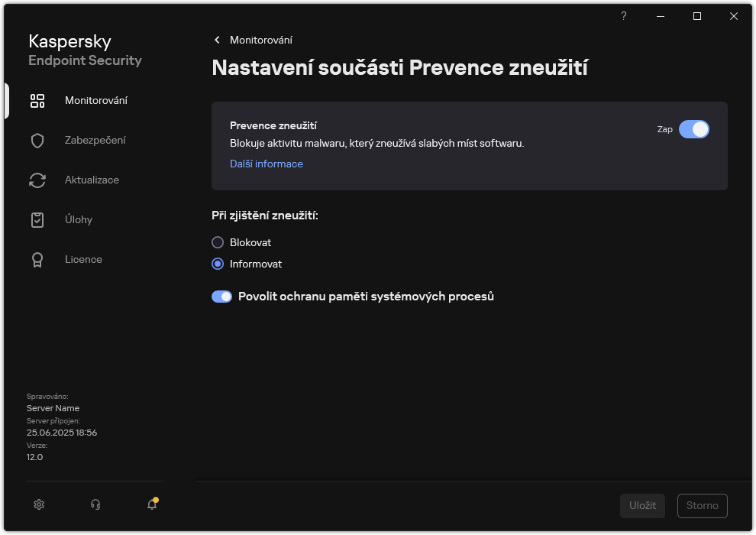The width and height of the screenshot is (756, 535).
Task: Disable the Prevence zneužití switch
Action: tap(694, 129)
